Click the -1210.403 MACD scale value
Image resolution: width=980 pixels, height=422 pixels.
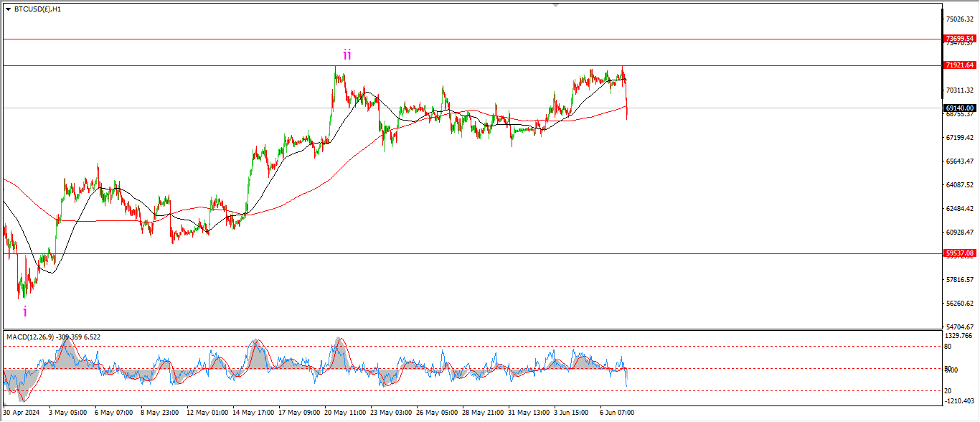pyautogui.click(x=961, y=401)
